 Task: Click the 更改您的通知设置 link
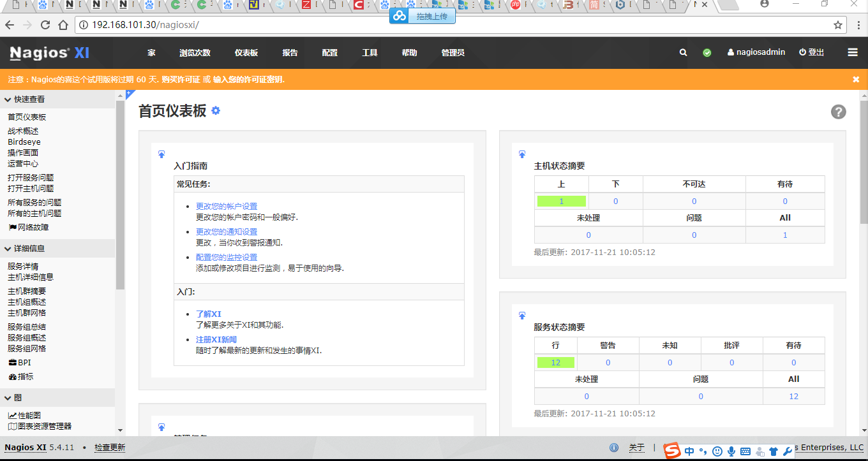click(227, 232)
